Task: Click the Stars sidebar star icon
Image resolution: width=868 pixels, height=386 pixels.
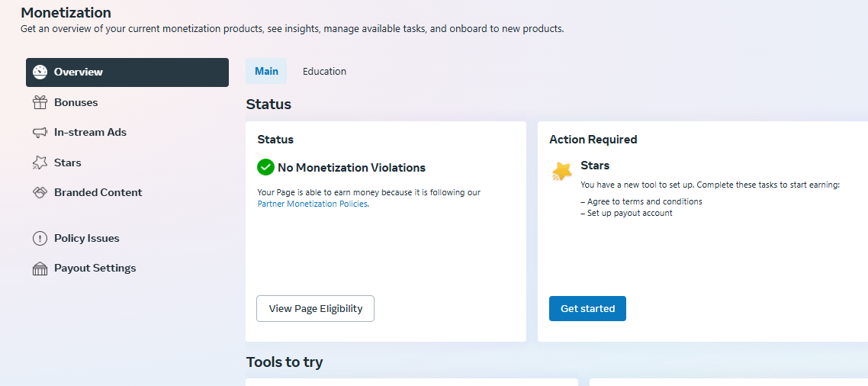Action: (40, 162)
